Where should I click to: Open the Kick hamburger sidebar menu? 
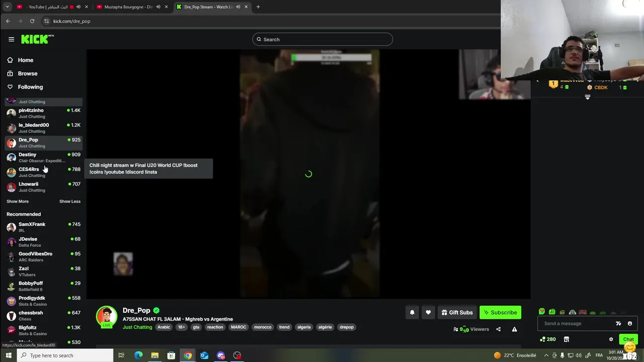pyautogui.click(x=11, y=39)
